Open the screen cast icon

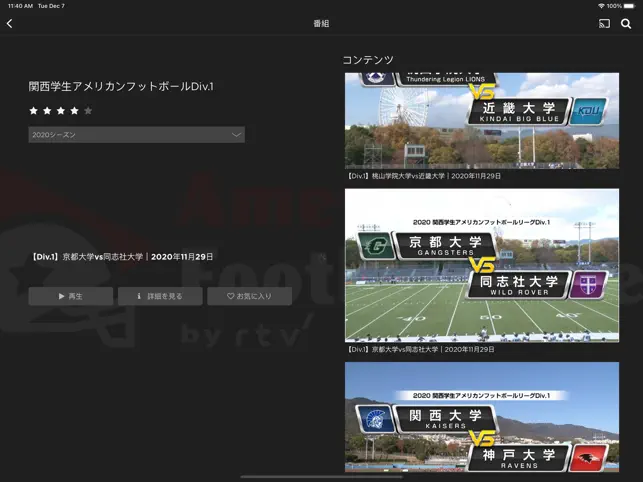(x=604, y=24)
